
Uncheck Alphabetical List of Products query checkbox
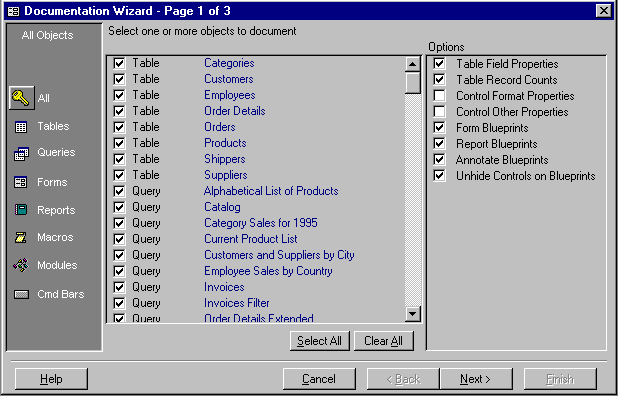click(119, 191)
